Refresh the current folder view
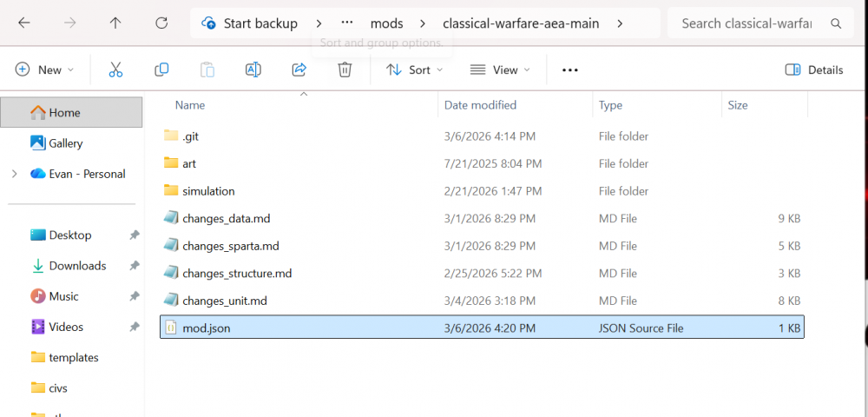 coord(161,23)
